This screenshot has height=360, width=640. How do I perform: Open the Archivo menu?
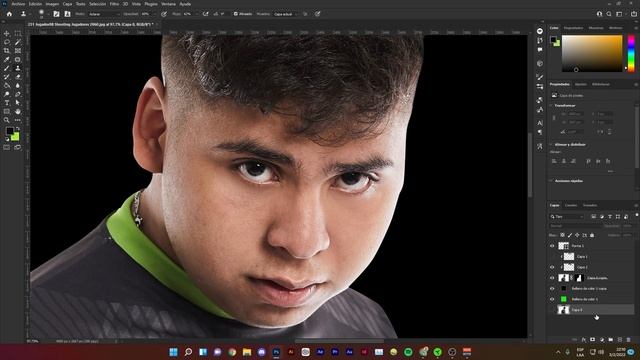pyautogui.click(x=18, y=4)
